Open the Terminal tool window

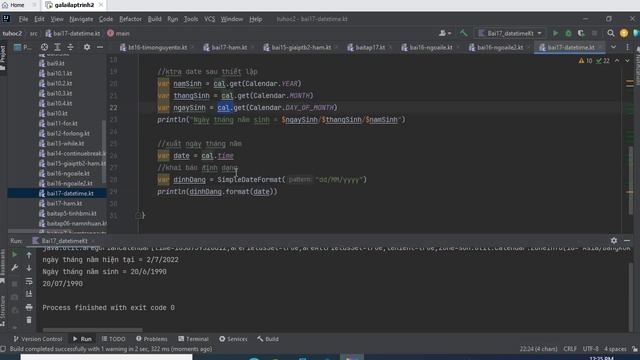193,339
